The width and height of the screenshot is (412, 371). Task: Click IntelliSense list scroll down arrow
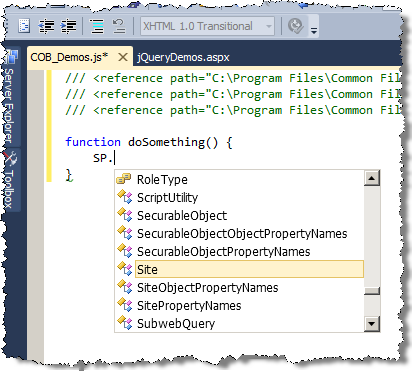point(372,323)
